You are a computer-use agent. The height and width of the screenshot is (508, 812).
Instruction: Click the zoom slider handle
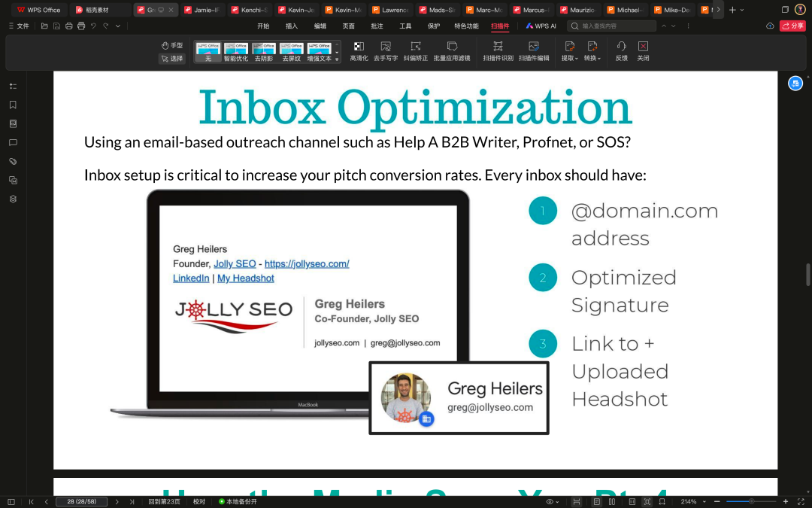(x=751, y=501)
